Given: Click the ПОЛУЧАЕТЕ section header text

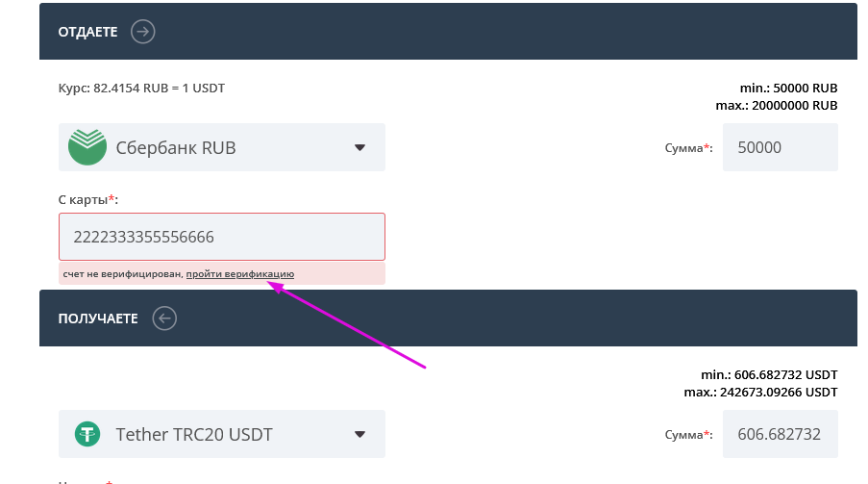Looking at the screenshot, I should (x=98, y=318).
